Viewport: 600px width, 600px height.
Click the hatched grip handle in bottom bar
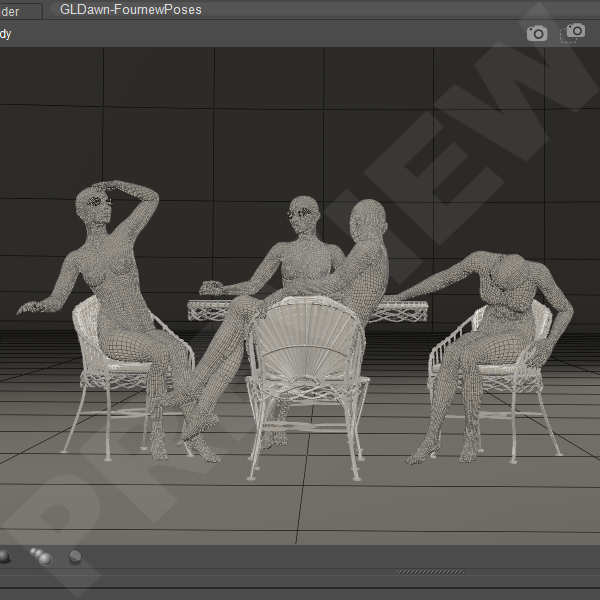tap(430, 572)
